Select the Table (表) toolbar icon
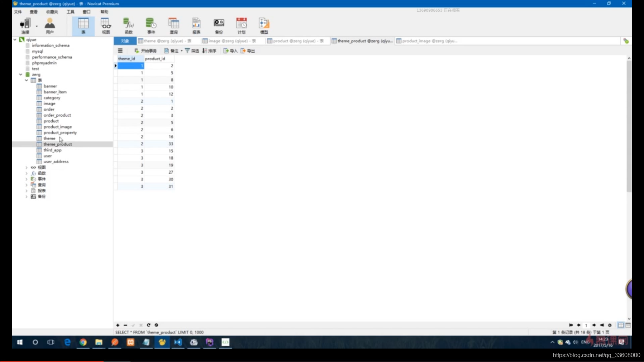Viewport: 644px width, 362px height. (x=83, y=26)
